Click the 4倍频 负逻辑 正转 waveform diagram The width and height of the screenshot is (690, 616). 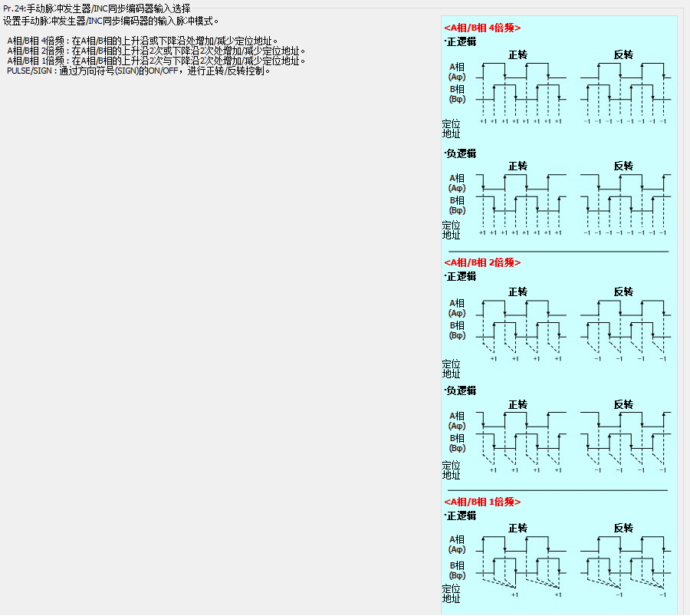[x=520, y=199]
